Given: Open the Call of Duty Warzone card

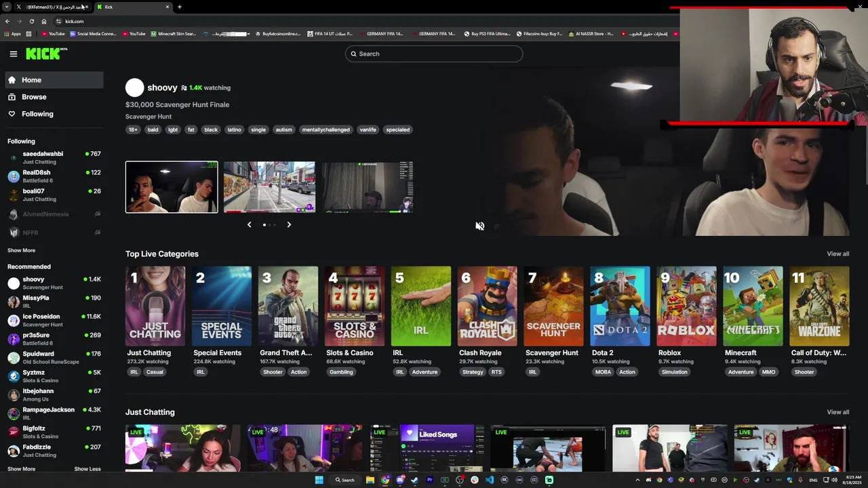Looking at the screenshot, I should pos(819,306).
